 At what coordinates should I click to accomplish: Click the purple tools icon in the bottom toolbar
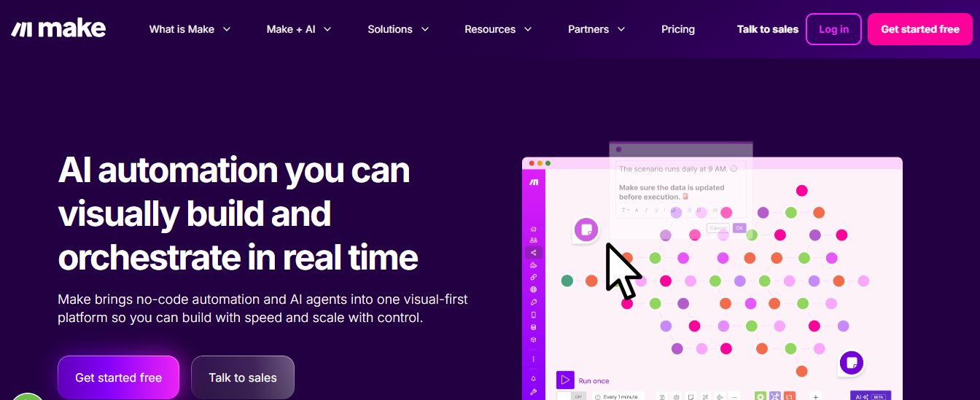pos(775,396)
